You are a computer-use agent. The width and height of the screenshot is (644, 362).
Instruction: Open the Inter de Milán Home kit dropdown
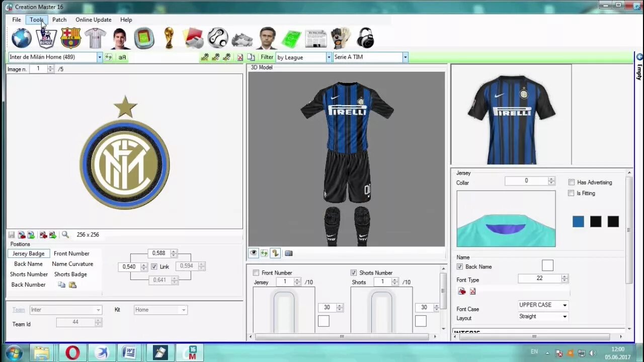point(100,57)
